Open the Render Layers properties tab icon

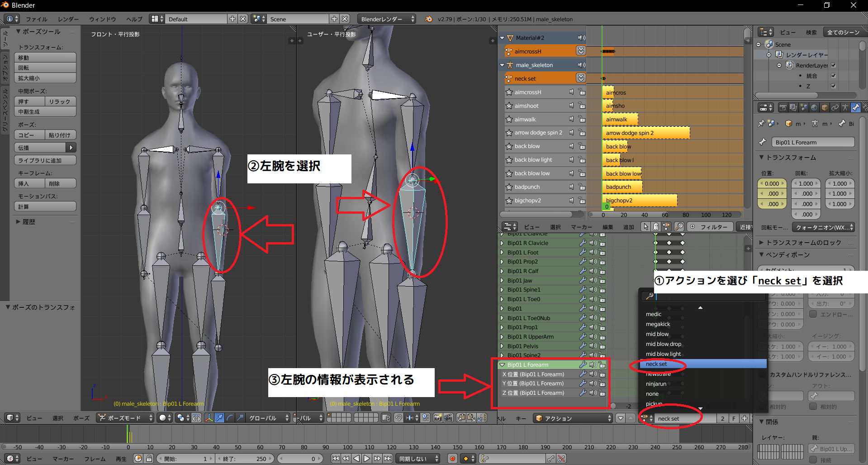point(793,108)
